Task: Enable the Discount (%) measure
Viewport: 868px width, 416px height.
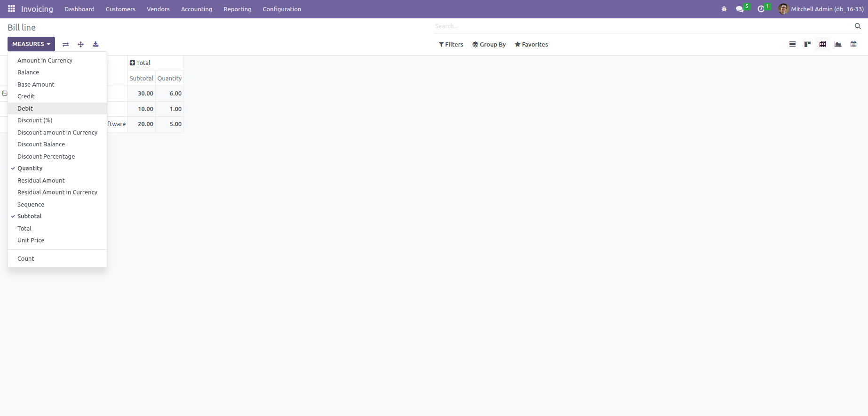Action: (57, 120)
